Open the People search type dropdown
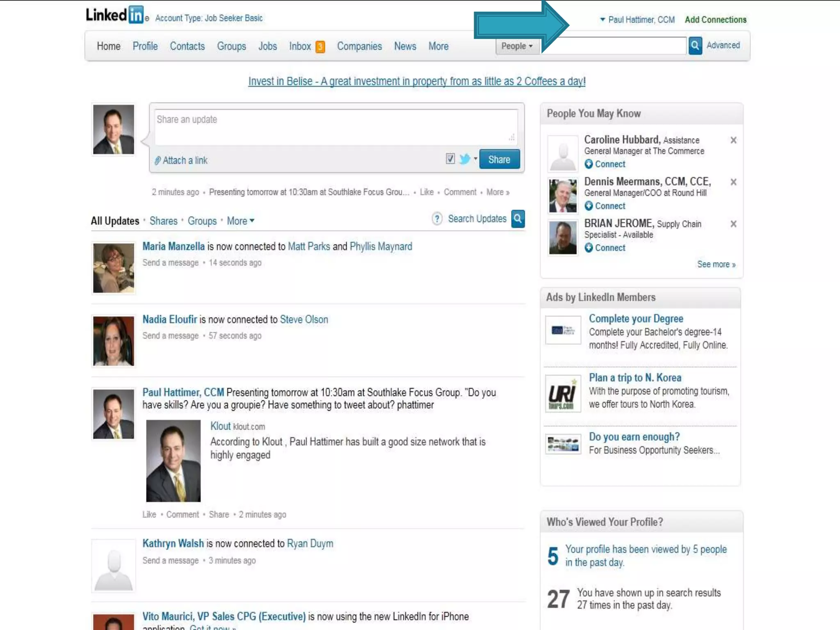840x630 pixels. [517, 46]
